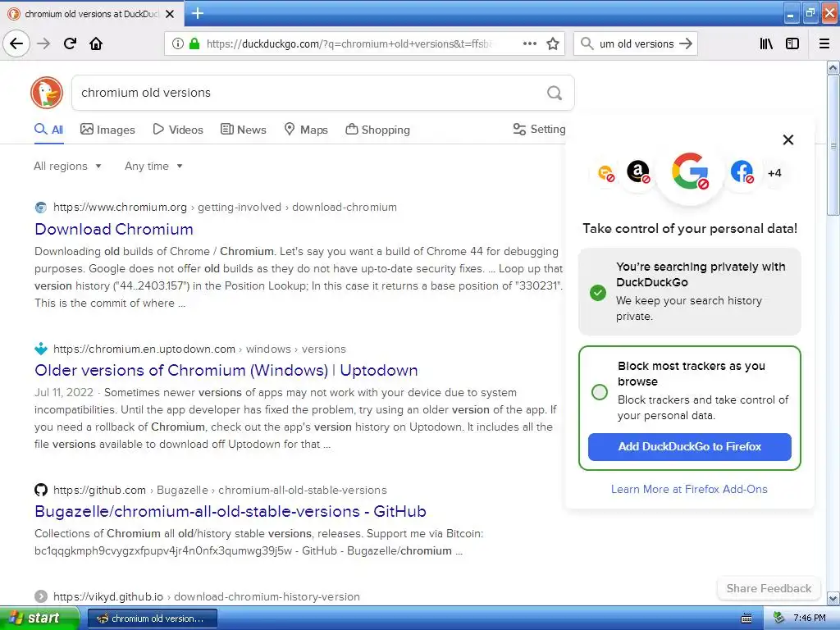Switch to the News tab
840x630 pixels.
coord(243,130)
